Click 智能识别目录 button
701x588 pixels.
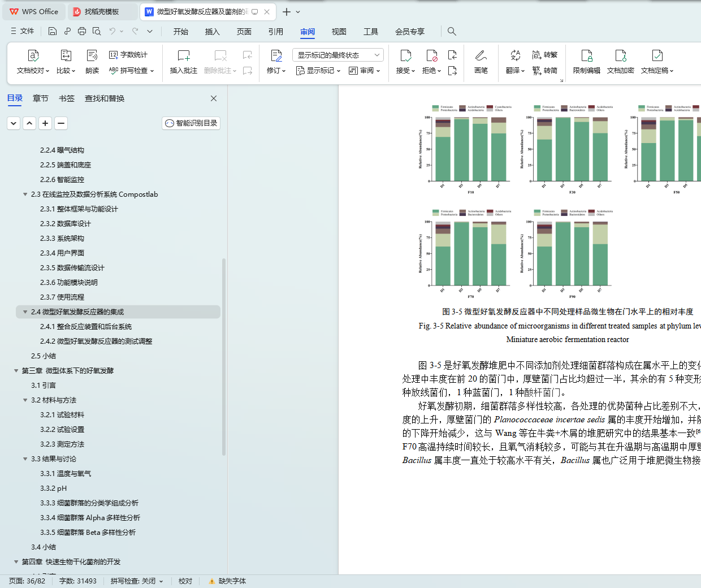(191, 123)
